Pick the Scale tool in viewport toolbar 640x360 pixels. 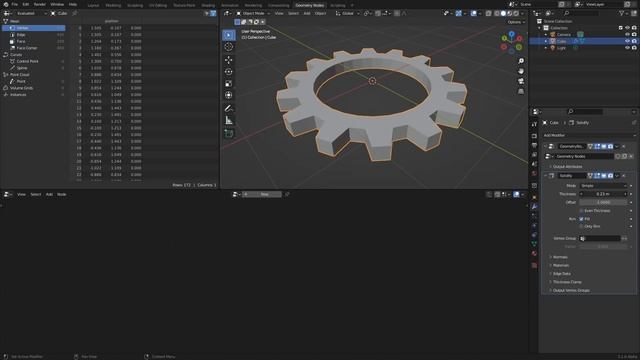[x=229, y=84]
